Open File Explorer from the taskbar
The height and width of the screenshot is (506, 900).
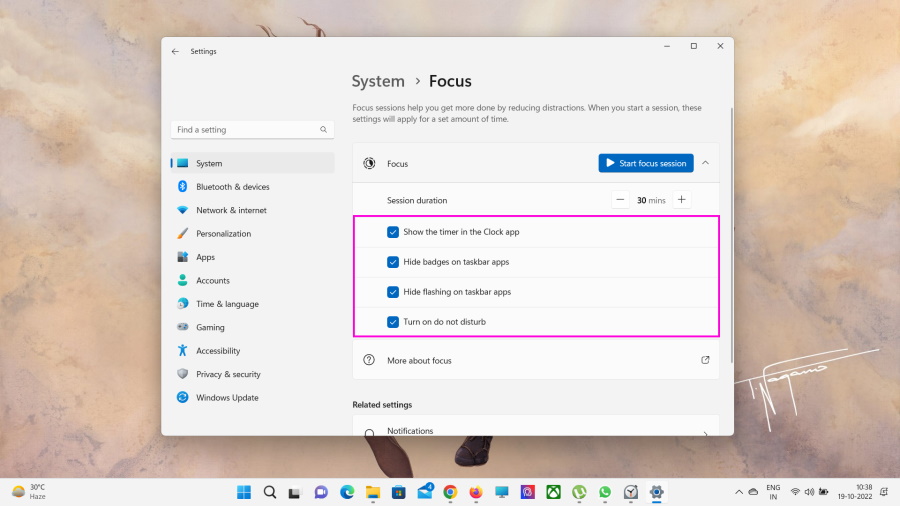pos(373,492)
